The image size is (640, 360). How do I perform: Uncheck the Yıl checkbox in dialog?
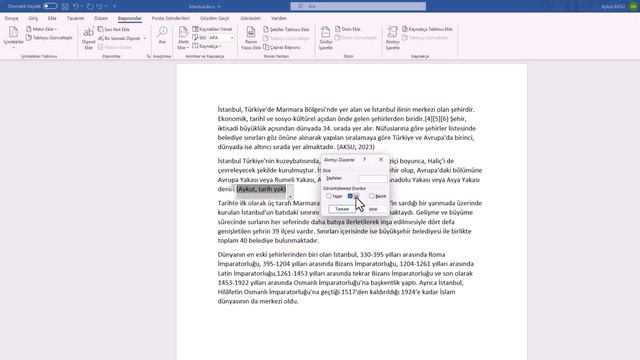pyautogui.click(x=350, y=196)
